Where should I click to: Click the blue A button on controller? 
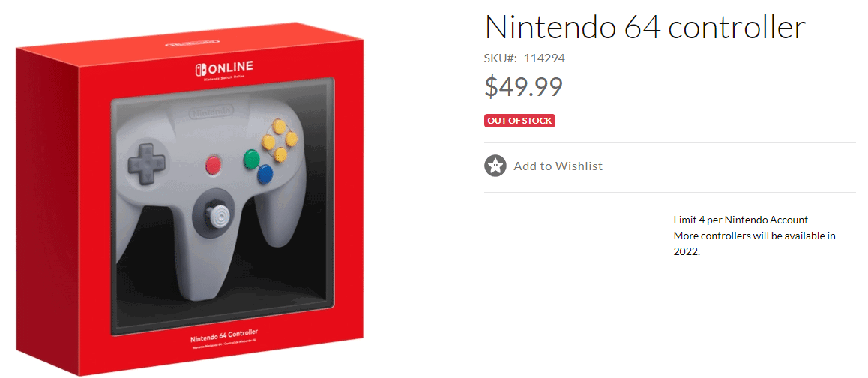[x=265, y=175]
